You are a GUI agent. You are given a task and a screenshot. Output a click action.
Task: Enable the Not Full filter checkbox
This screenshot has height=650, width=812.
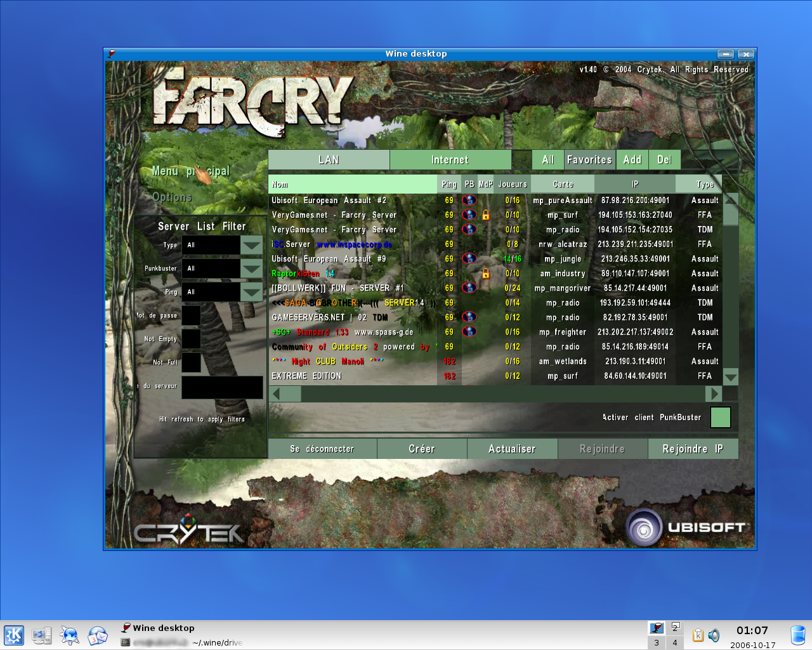point(192,362)
